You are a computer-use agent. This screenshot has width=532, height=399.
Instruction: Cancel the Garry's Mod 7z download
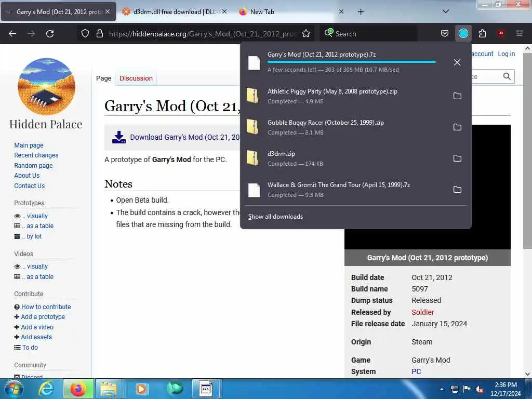(x=457, y=62)
